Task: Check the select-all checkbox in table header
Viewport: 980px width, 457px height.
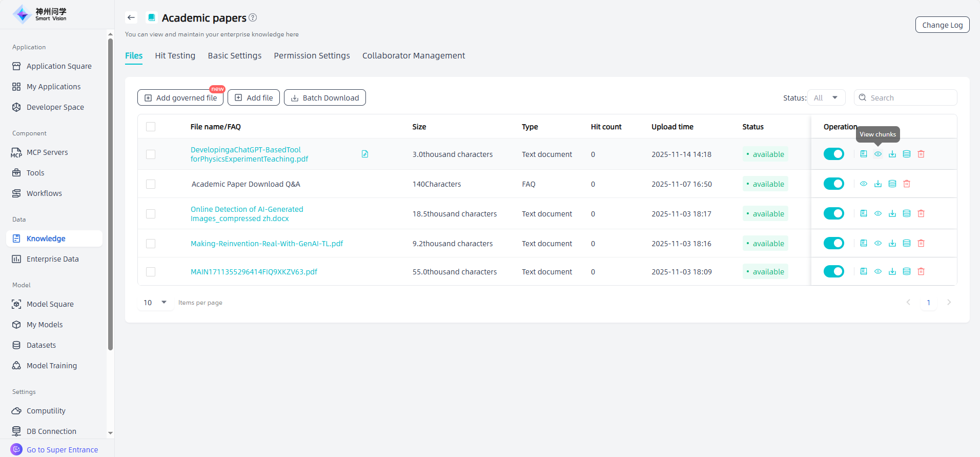Action: pos(151,127)
